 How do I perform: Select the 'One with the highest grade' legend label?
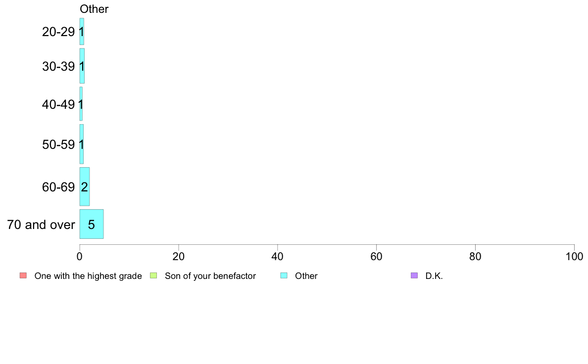(x=88, y=276)
